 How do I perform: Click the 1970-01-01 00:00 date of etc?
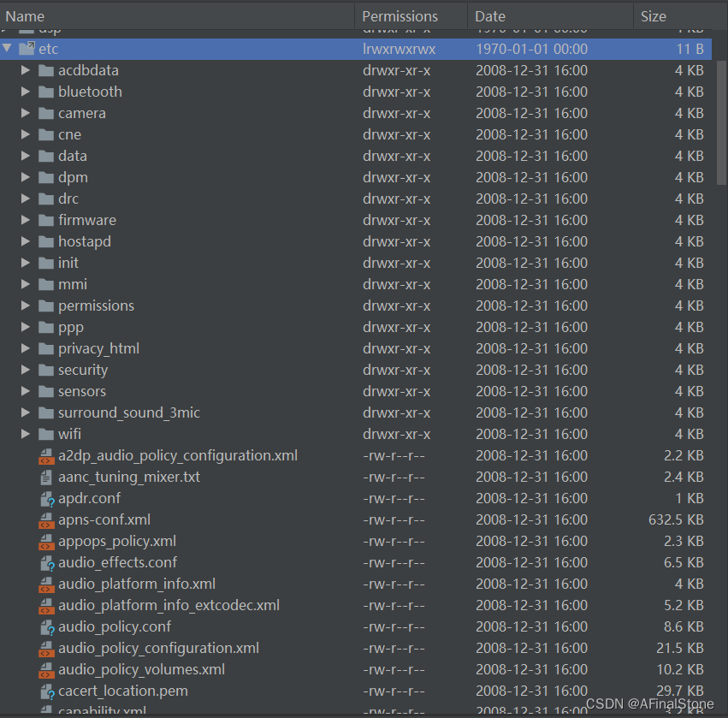(531, 49)
